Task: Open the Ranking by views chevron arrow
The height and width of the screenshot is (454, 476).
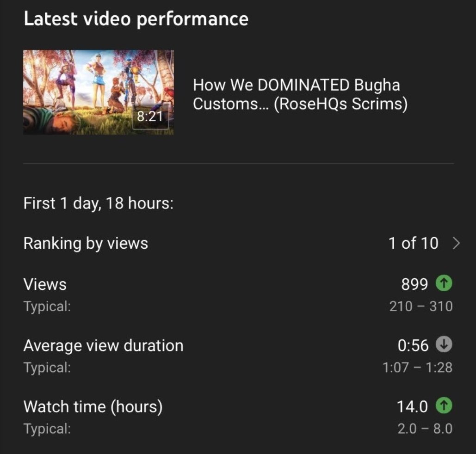Action: point(456,243)
